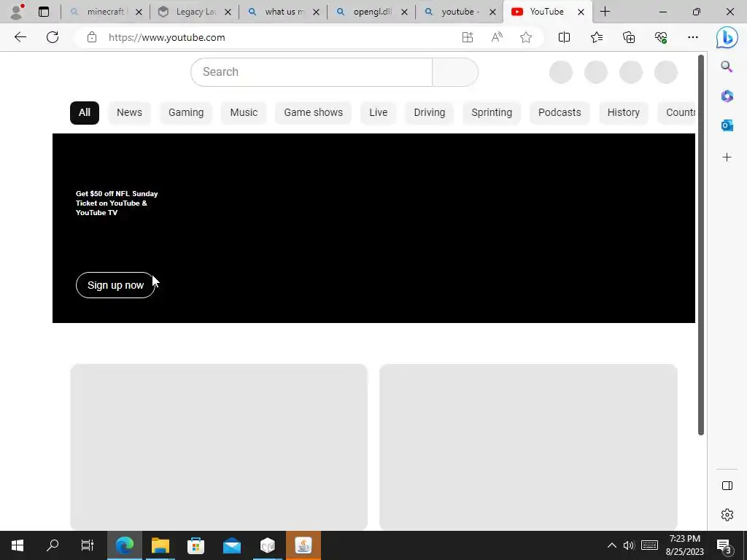
Task: Open Outlook sidebar icon
Action: click(x=727, y=125)
